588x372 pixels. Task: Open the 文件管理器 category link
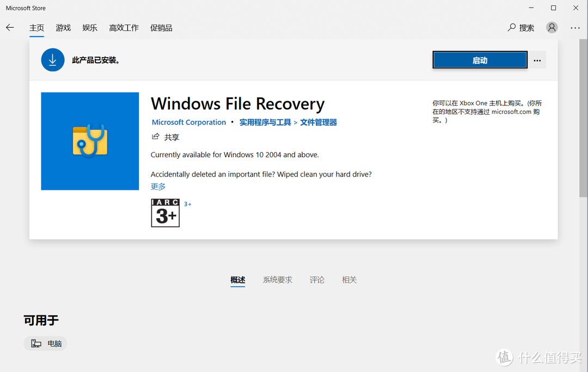tap(318, 122)
